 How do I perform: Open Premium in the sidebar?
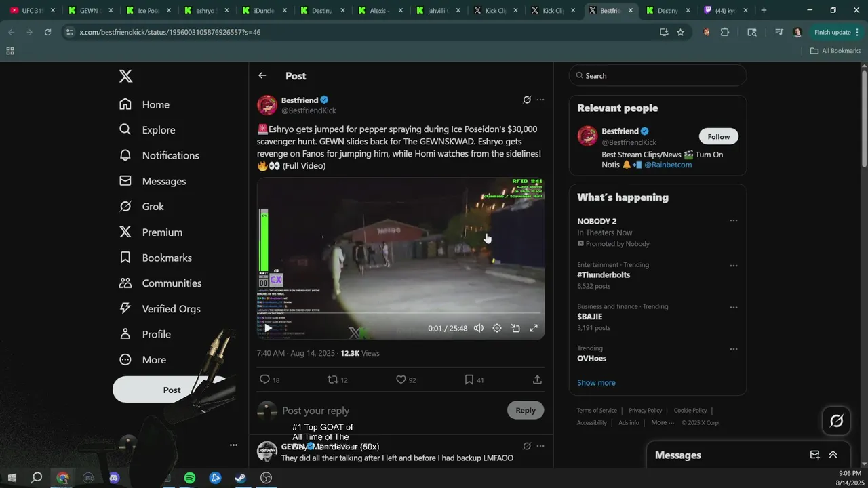(x=151, y=232)
